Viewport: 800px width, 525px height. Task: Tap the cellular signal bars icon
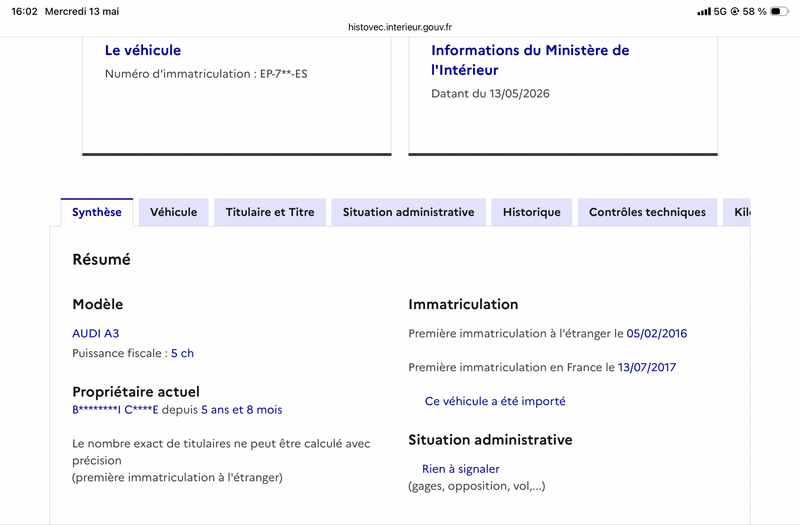(704, 11)
